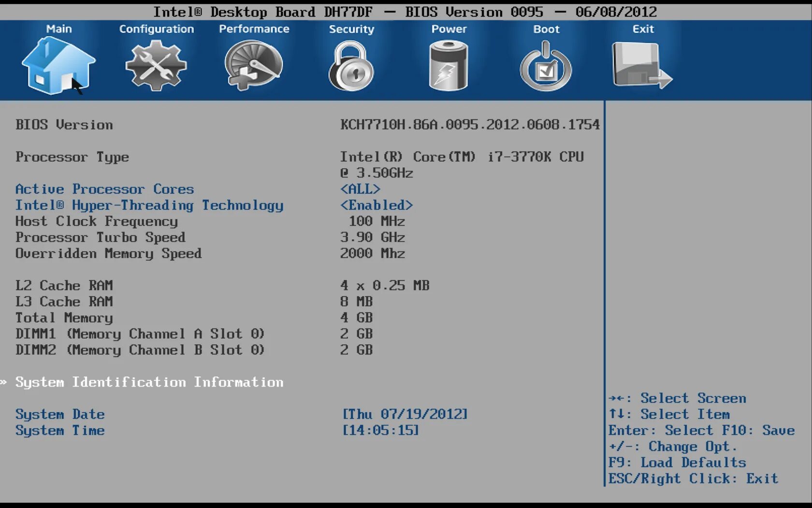
Task: Switch to the Exit tab label
Action: click(643, 29)
